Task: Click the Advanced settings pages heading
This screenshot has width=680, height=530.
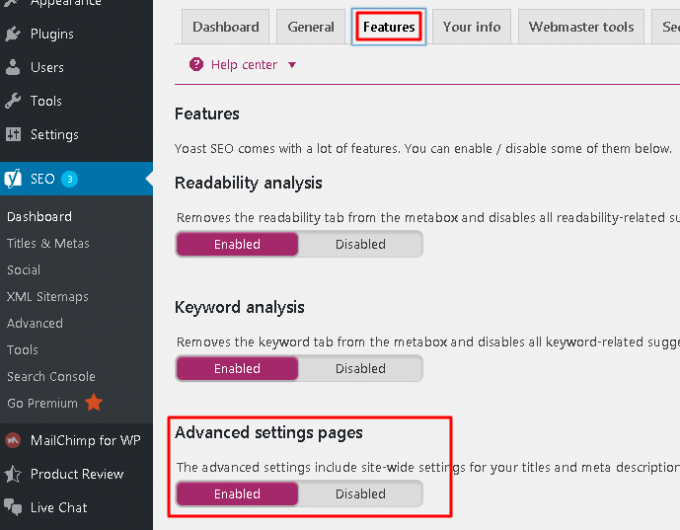Action: 268,432
